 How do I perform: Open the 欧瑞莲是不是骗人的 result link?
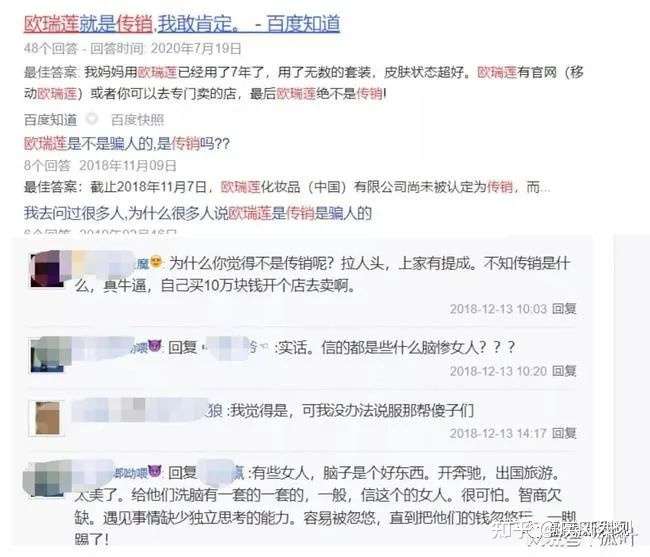[126, 144]
